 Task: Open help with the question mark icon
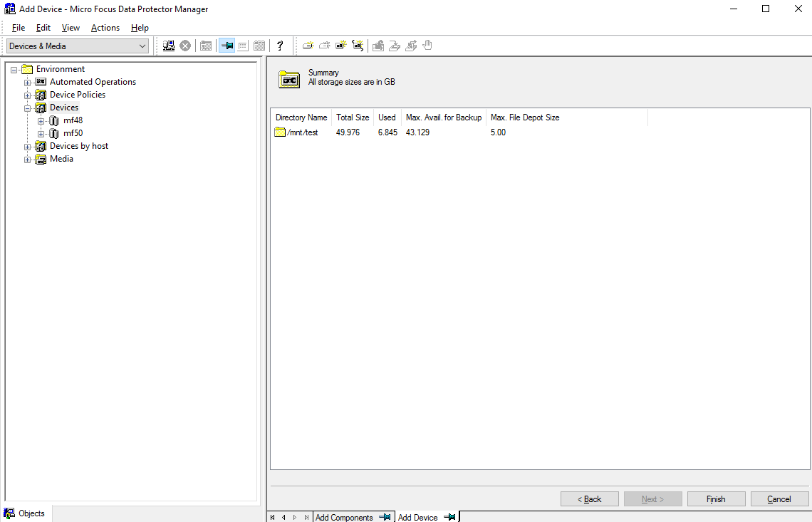coord(280,46)
